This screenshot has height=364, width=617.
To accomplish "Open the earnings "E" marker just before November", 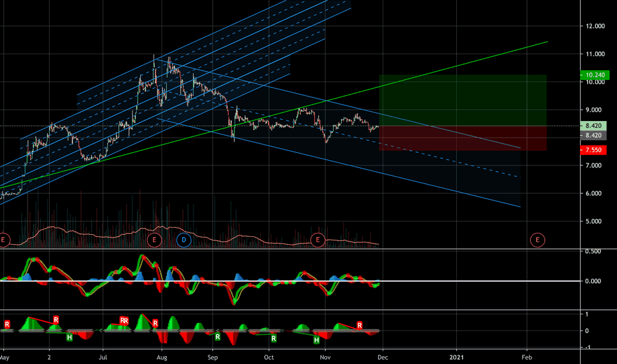I will (x=318, y=240).
